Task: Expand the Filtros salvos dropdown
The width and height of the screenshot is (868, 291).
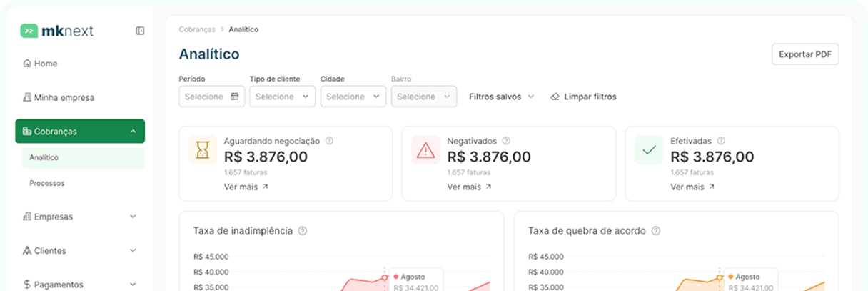Action: (x=501, y=97)
